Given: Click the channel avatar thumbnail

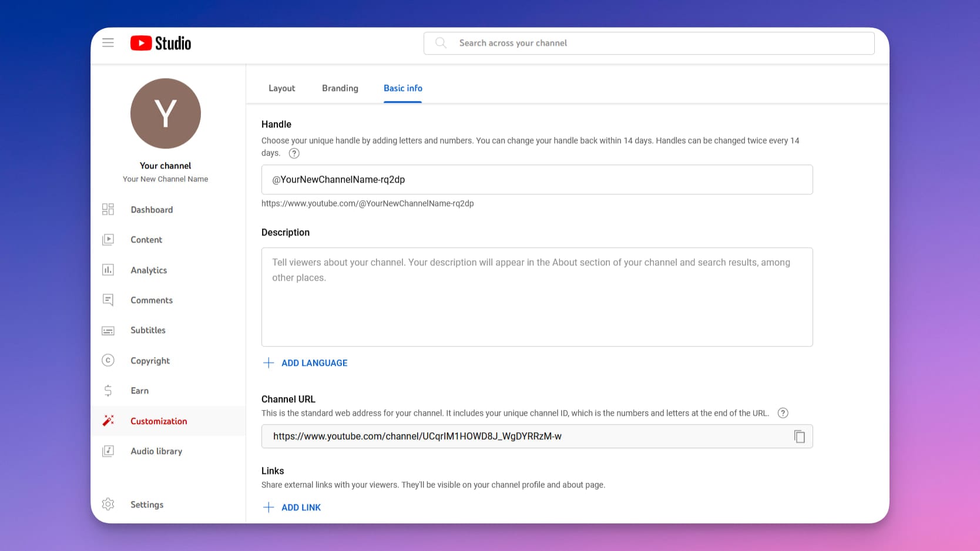Looking at the screenshot, I should pos(165,113).
